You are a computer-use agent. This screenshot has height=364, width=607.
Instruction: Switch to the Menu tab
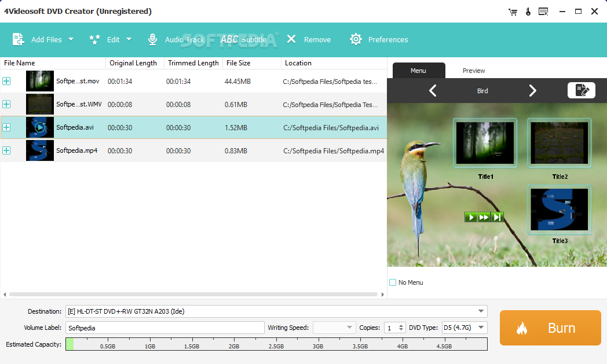[x=419, y=71]
